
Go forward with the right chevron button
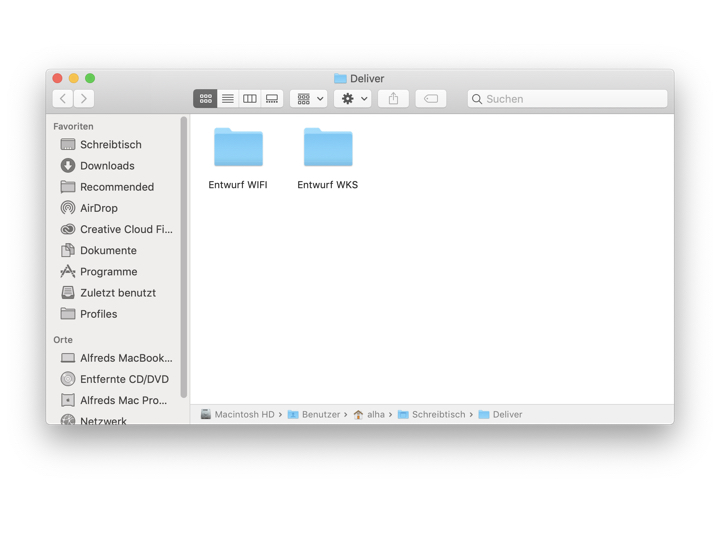(x=84, y=99)
